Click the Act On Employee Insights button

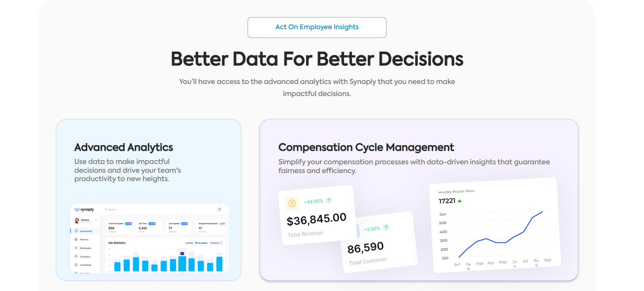pyautogui.click(x=317, y=27)
